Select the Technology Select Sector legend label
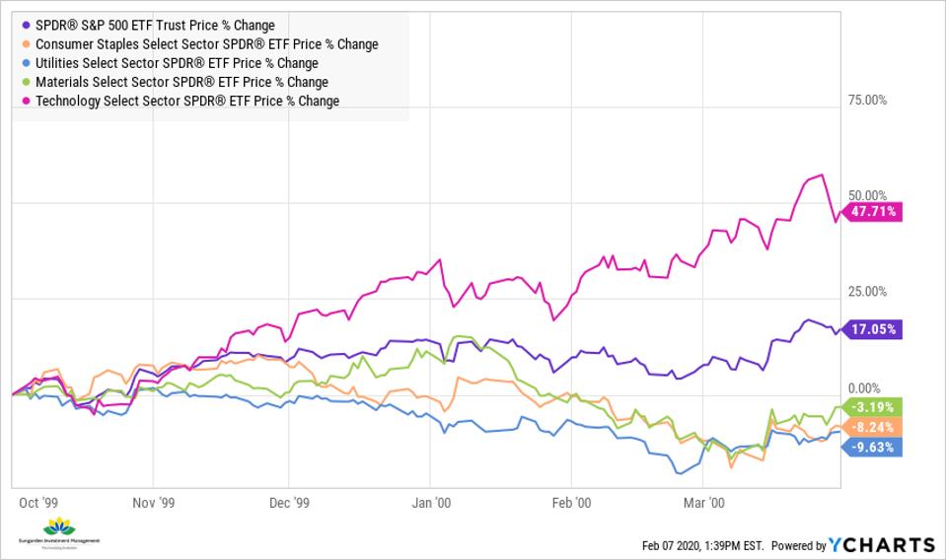The height and width of the screenshot is (560, 946). tap(186, 101)
